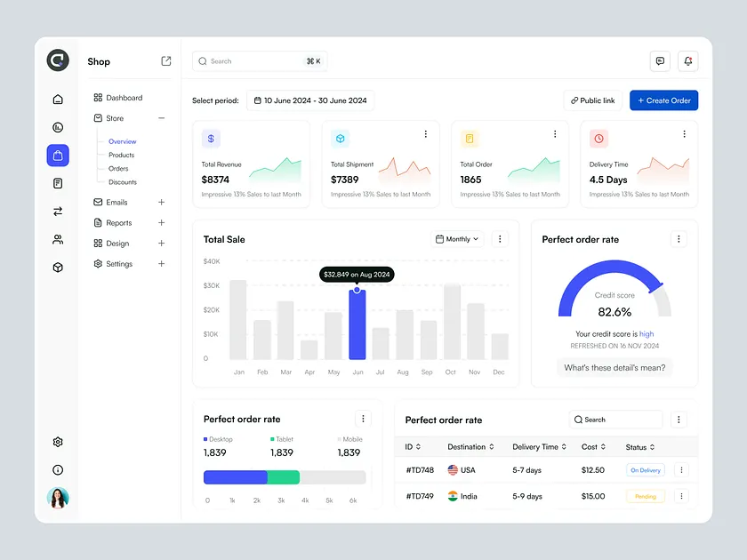Open the Monthly dropdown on Total Sale chart
The width and height of the screenshot is (747, 560).
pyautogui.click(x=456, y=239)
